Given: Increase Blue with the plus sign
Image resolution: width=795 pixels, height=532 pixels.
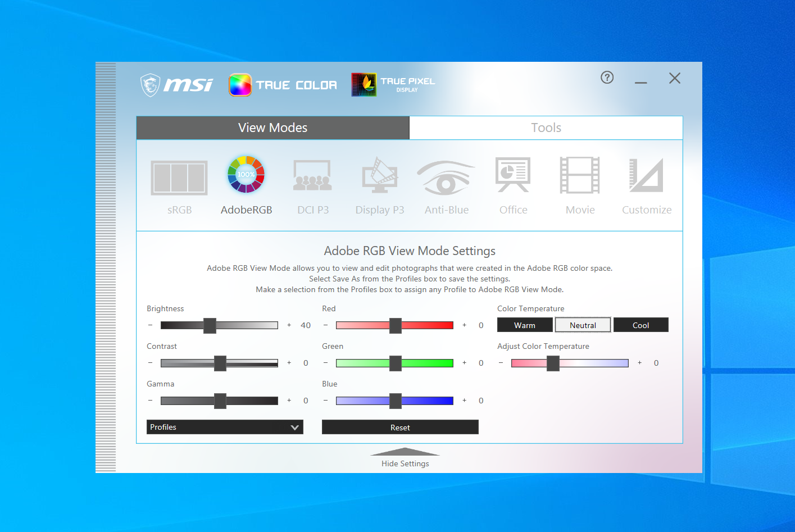Looking at the screenshot, I should 465,401.
